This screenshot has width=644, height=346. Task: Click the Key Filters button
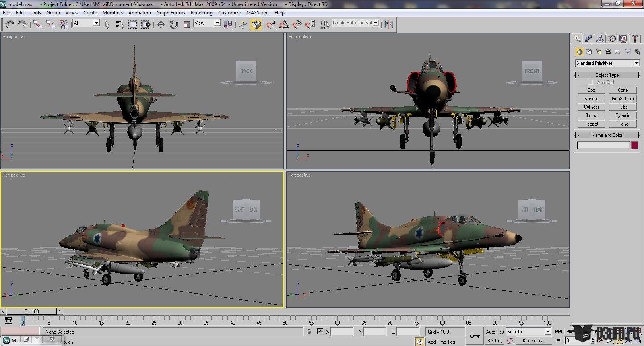pos(534,341)
